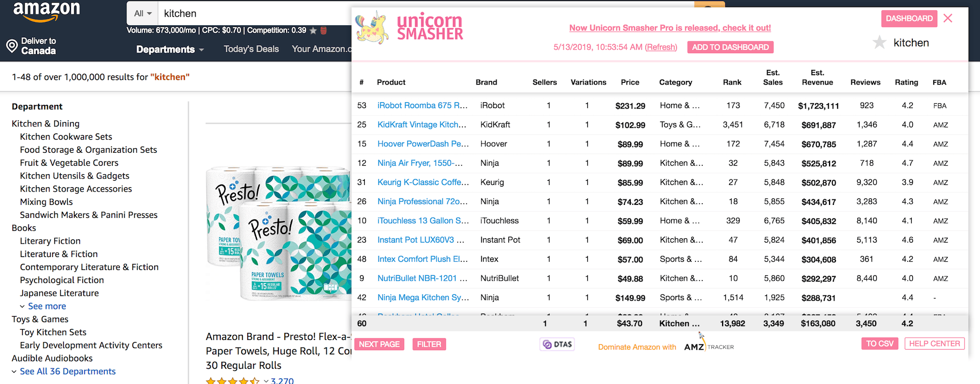Open the FILTER button in the panel
The width and height of the screenshot is (980, 384).
pos(429,344)
